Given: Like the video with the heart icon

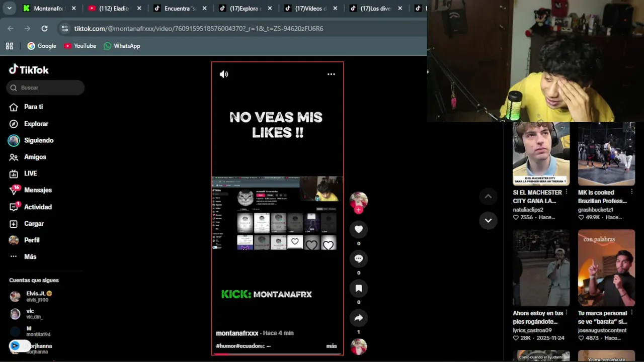Looking at the screenshot, I should coord(359,229).
